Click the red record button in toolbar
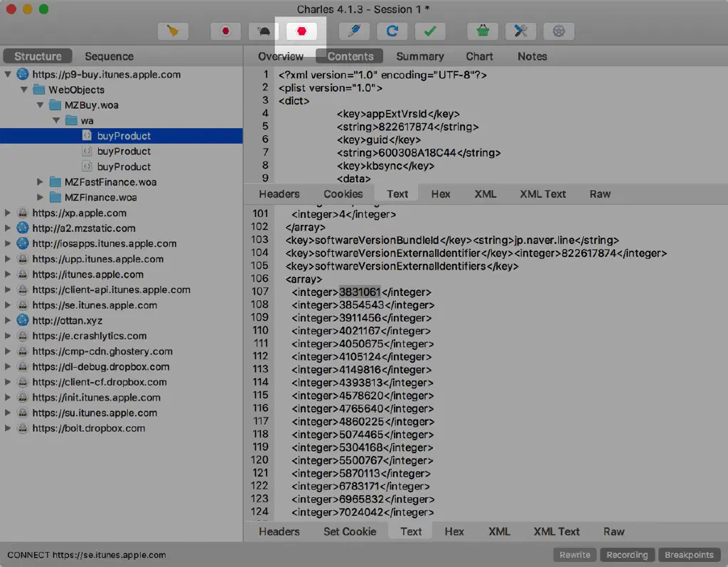This screenshot has width=728, height=567. 226,31
